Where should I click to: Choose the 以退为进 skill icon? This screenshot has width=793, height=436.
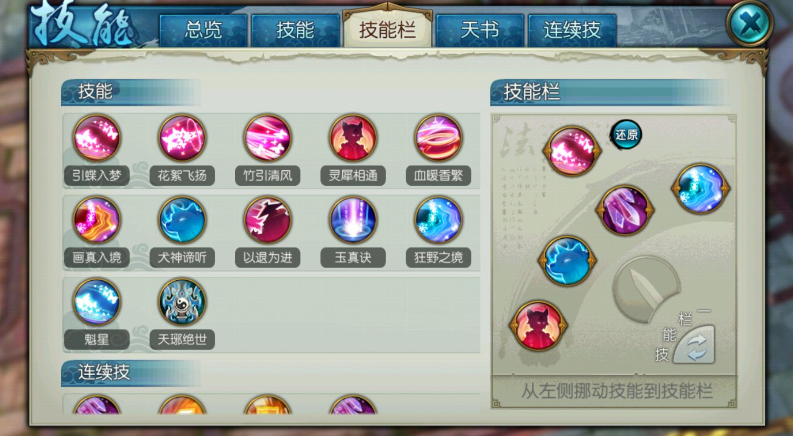(x=268, y=220)
